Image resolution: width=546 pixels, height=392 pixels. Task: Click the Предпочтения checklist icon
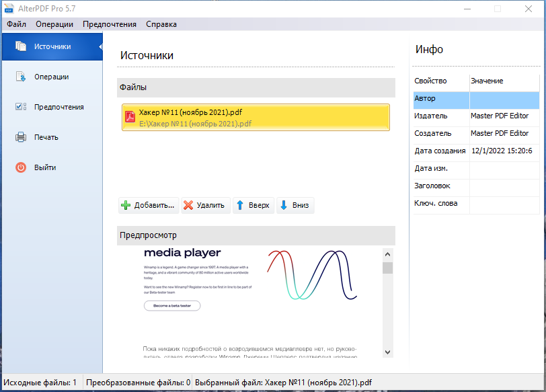click(21, 106)
